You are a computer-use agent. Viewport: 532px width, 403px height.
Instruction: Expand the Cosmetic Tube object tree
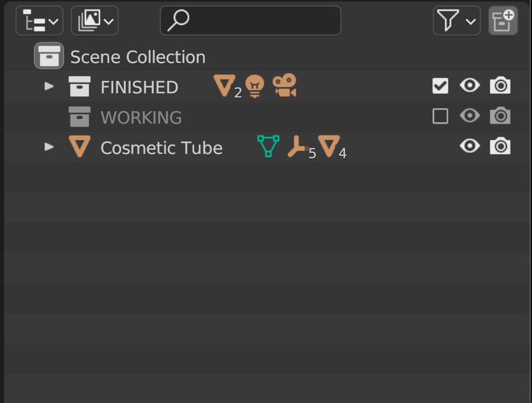49,147
